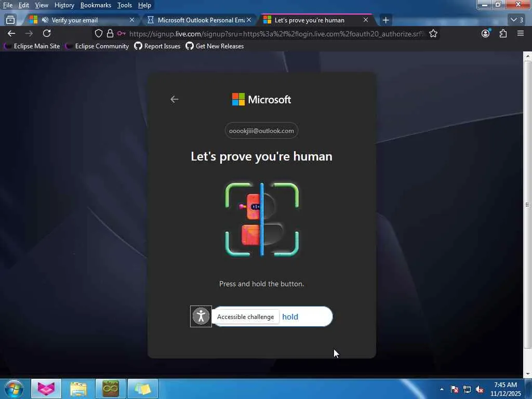Open the Bookmarks menu
Screen dimensions: 532x399
point(96,5)
